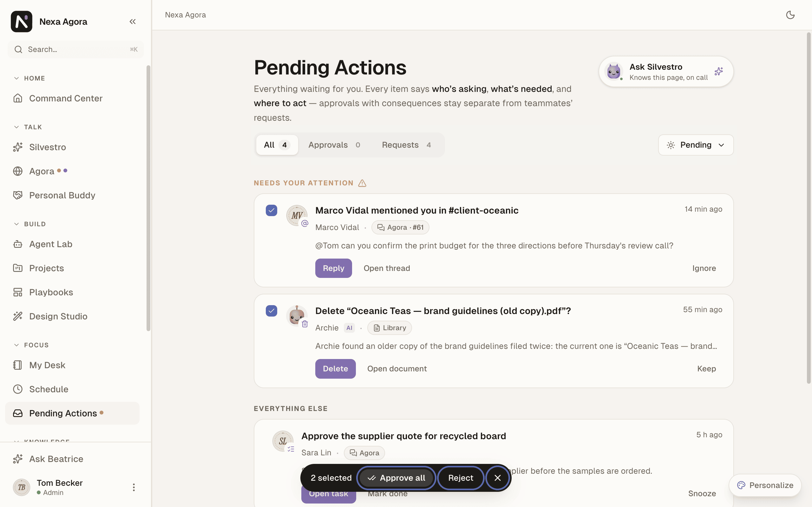Open Design Studio via its wand icon
The width and height of the screenshot is (812, 507).
point(18,316)
